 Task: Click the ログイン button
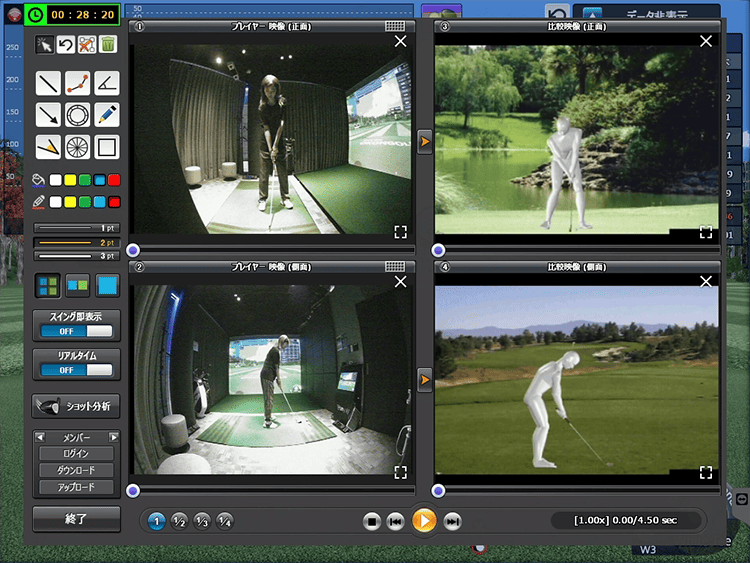[77, 454]
